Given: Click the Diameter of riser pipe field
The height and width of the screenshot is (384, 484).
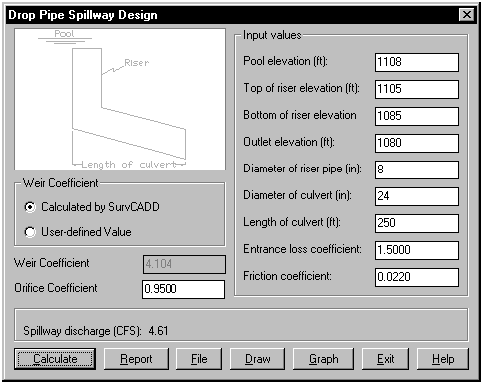Looking at the screenshot, I should pyautogui.click(x=417, y=170).
